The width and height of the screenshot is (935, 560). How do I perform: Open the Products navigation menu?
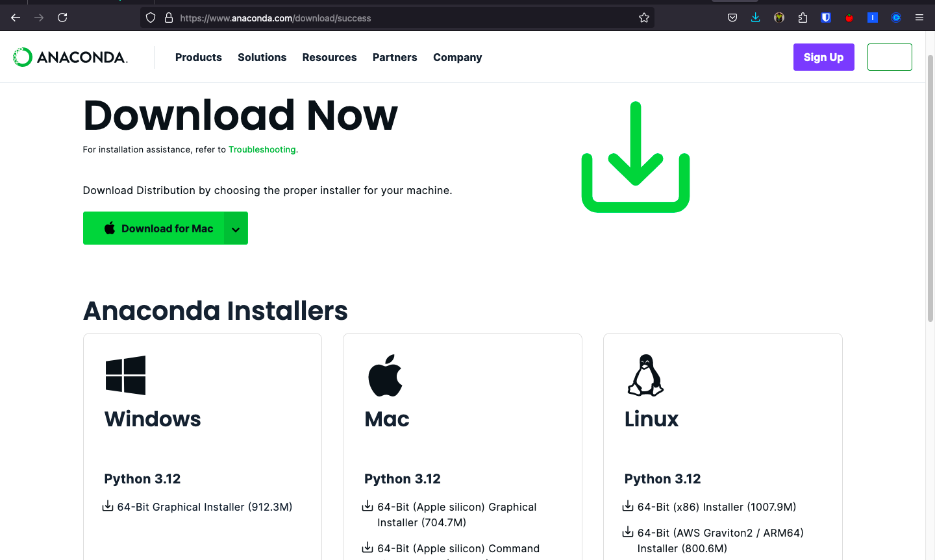point(198,57)
